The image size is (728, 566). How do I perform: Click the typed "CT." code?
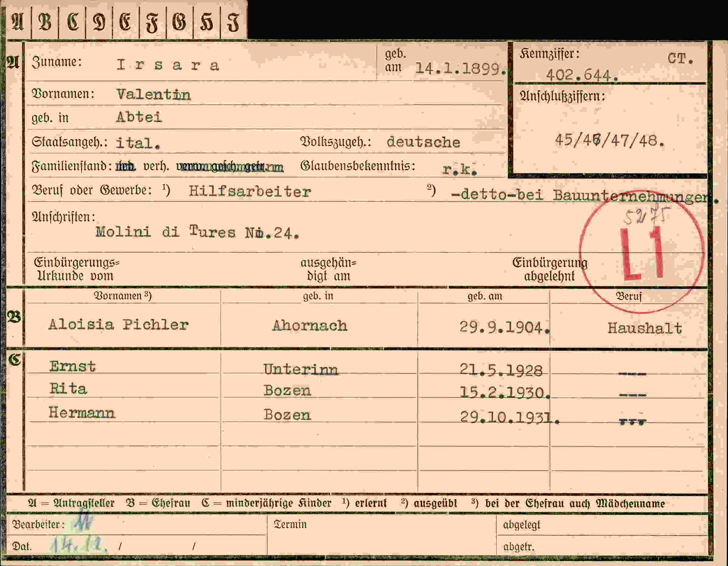click(x=680, y=59)
